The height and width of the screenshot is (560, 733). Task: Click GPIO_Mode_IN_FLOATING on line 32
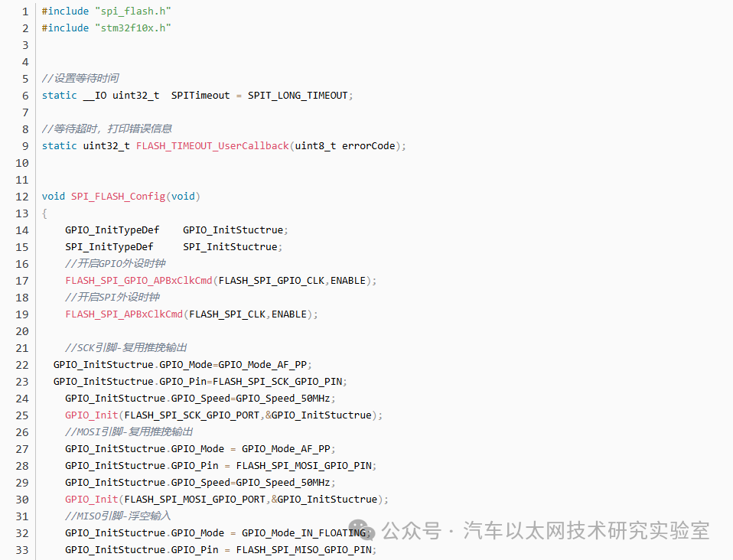pos(304,533)
